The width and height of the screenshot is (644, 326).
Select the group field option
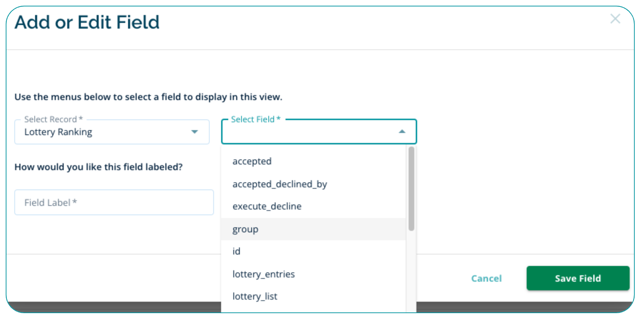tap(245, 229)
